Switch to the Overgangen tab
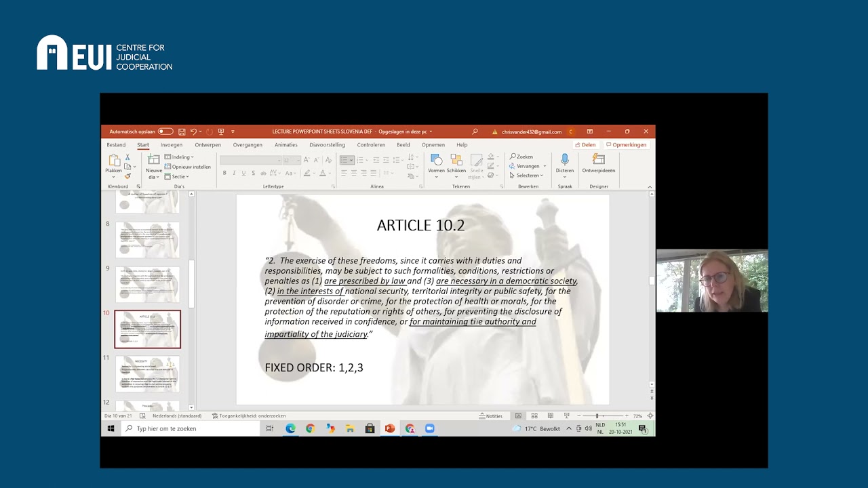The width and height of the screenshot is (868, 488). pos(248,144)
